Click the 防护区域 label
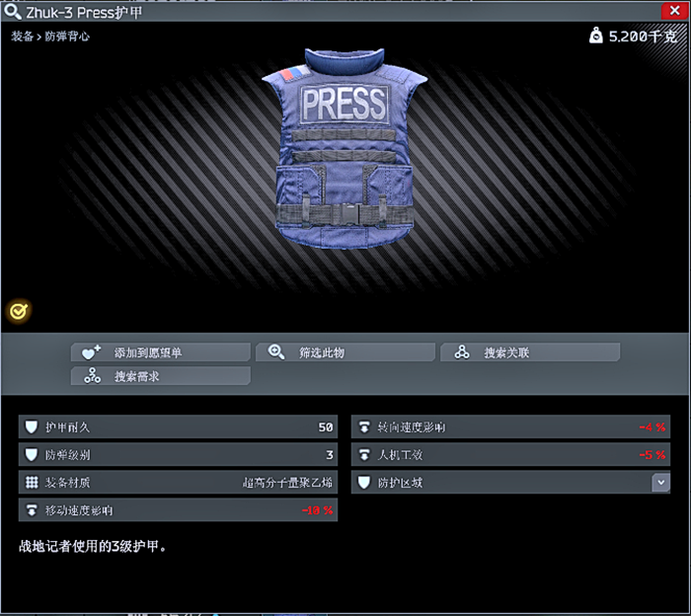The width and height of the screenshot is (691, 616). pos(400,483)
